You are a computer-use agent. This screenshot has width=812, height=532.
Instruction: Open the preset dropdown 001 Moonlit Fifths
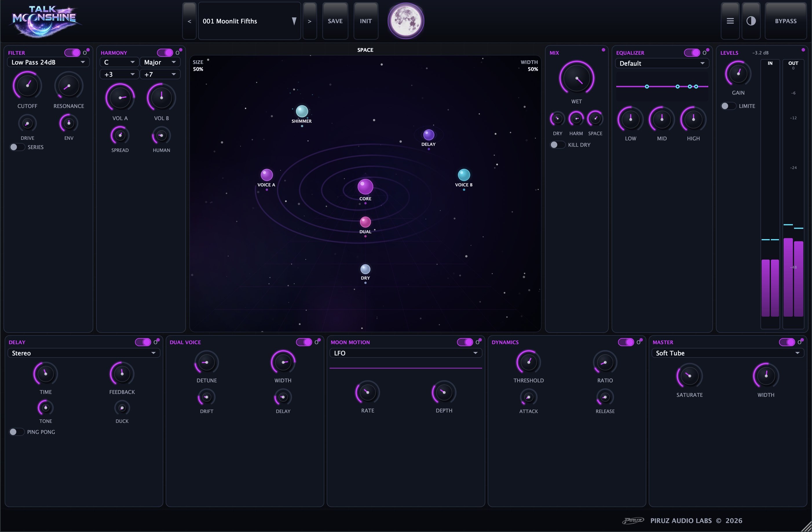249,21
